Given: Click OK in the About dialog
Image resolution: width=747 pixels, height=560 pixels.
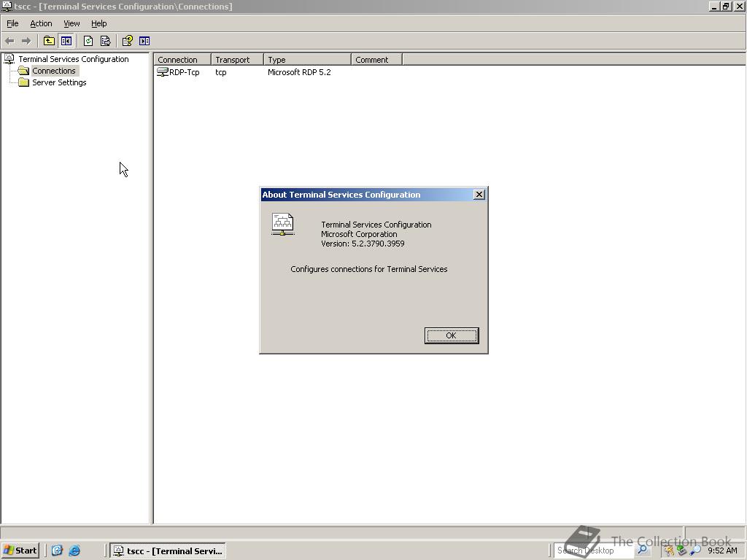Looking at the screenshot, I should (451, 335).
